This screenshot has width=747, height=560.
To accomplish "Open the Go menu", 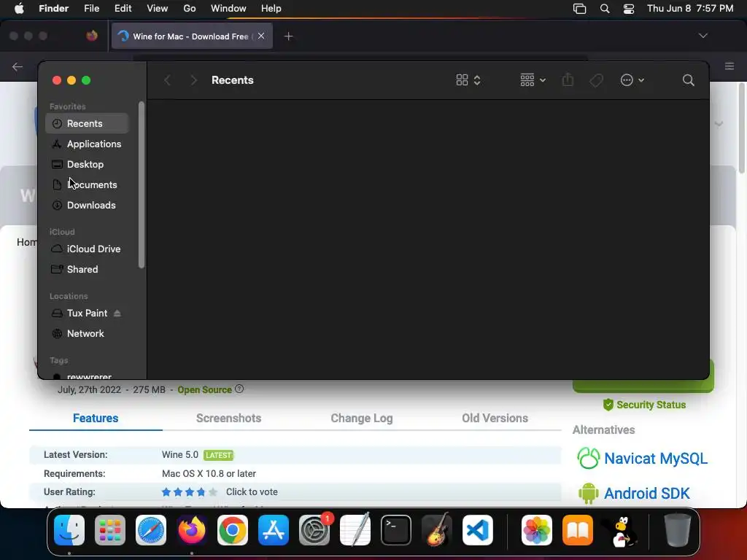I will (x=190, y=9).
